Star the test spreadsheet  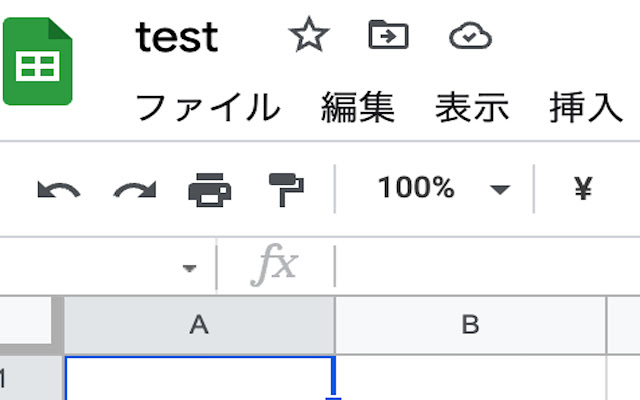[x=309, y=35]
